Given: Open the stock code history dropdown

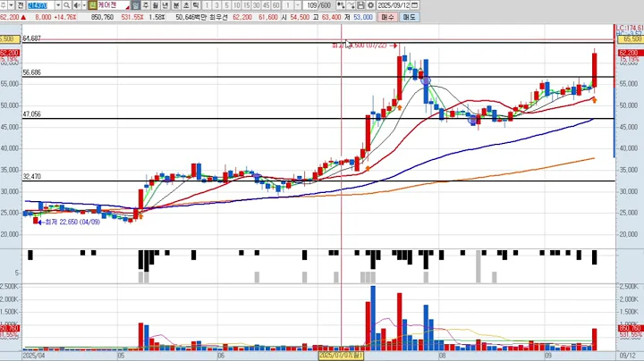Looking at the screenshot, I should (x=58, y=5).
